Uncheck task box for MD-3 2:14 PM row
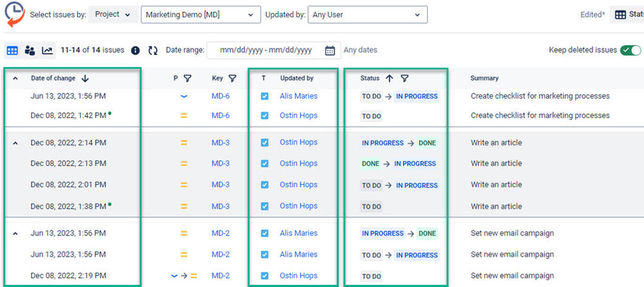Screen dimensions: 644x287 pos(264,143)
